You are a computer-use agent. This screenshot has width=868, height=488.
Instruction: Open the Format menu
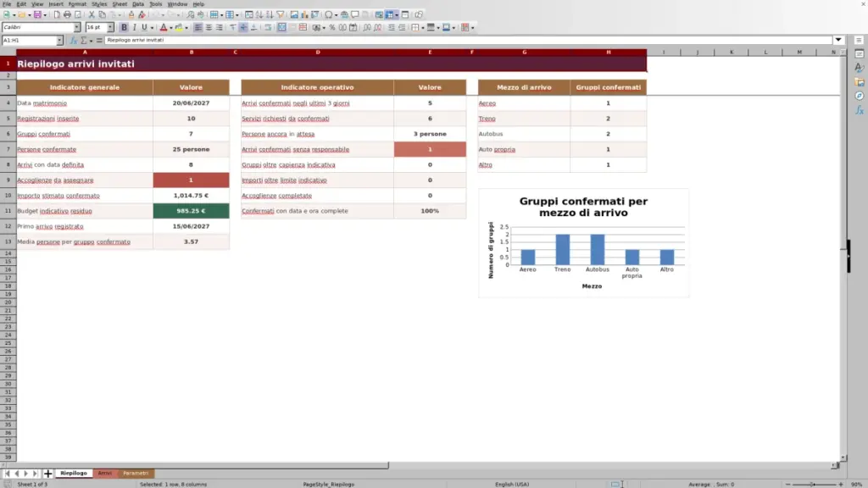(x=77, y=4)
